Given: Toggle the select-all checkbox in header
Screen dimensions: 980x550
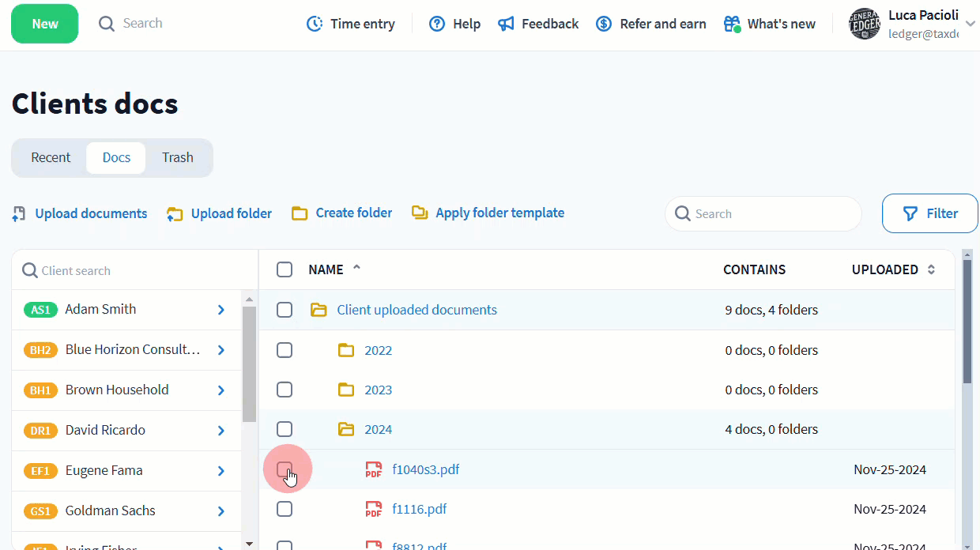Looking at the screenshot, I should [285, 269].
